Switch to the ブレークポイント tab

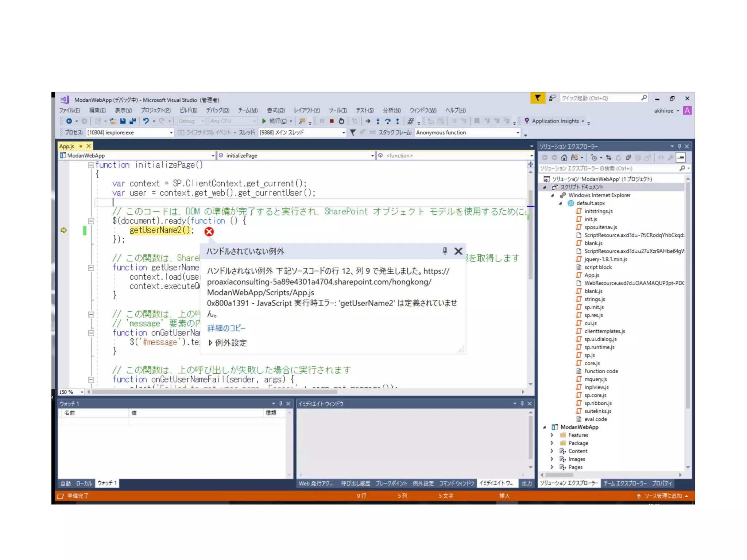tap(391, 483)
